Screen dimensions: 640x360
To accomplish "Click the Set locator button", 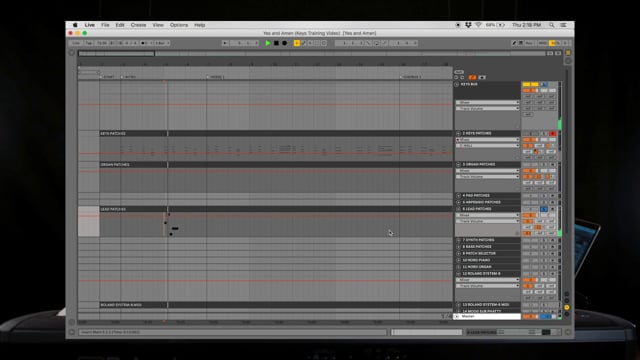I will (x=459, y=72).
